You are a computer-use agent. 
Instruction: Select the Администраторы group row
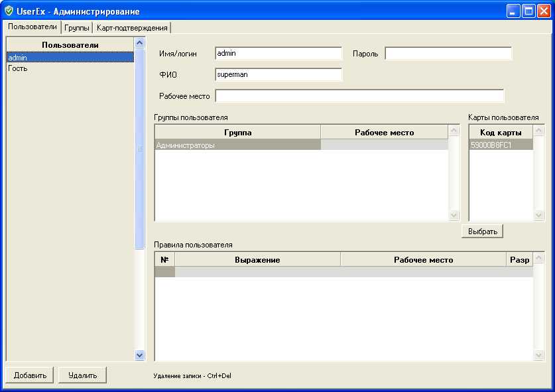tap(237, 145)
